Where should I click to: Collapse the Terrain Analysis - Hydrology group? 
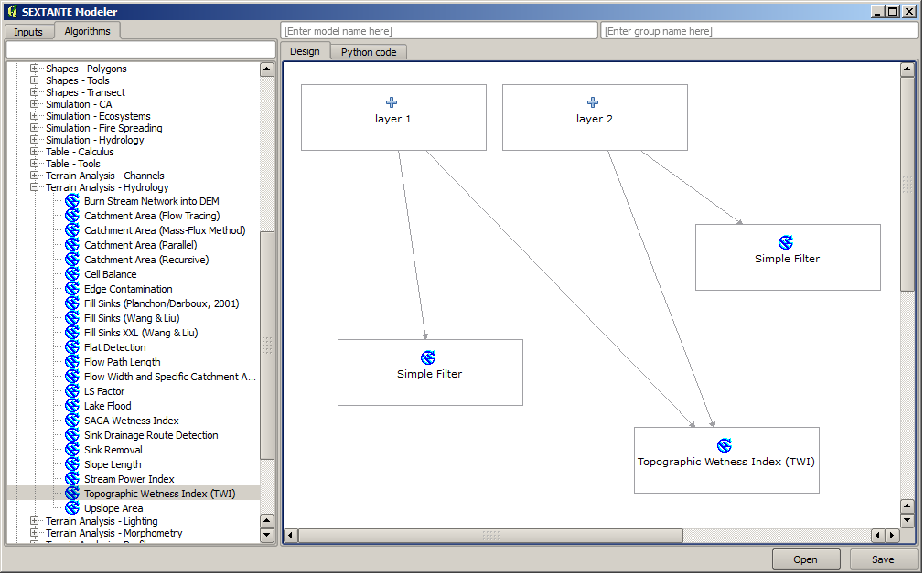(x=35, y=187)
